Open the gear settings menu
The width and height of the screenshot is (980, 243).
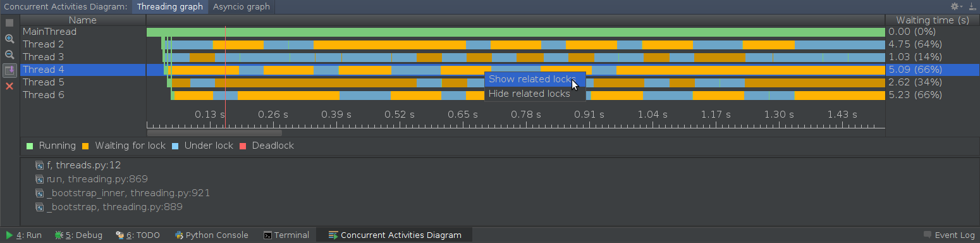pos(956,7)
